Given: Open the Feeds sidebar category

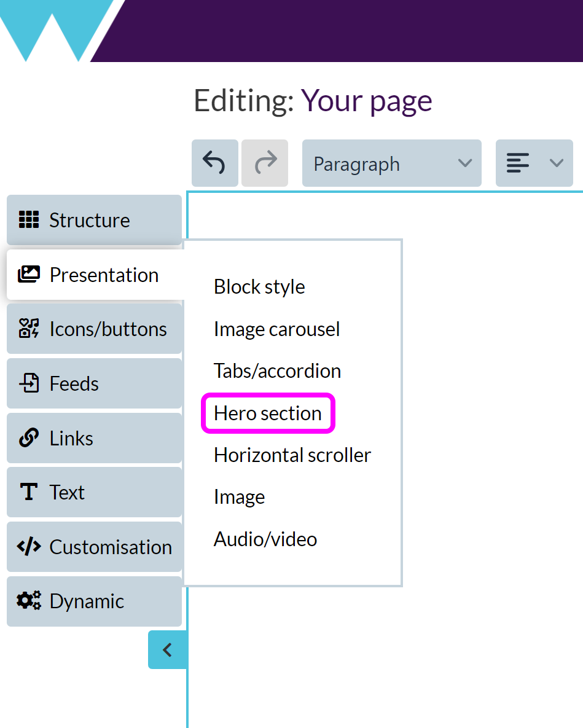Looking at the screenshot, I should (94, 383).
